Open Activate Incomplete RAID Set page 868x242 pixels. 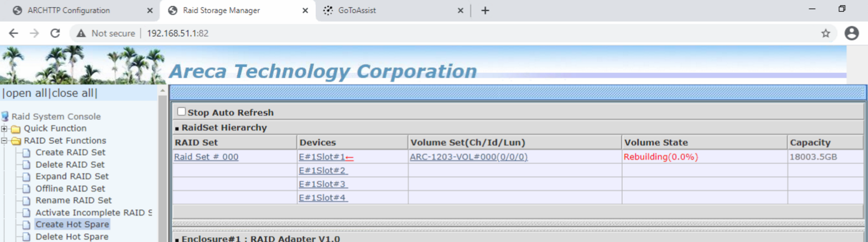click(x=94, y=213)
